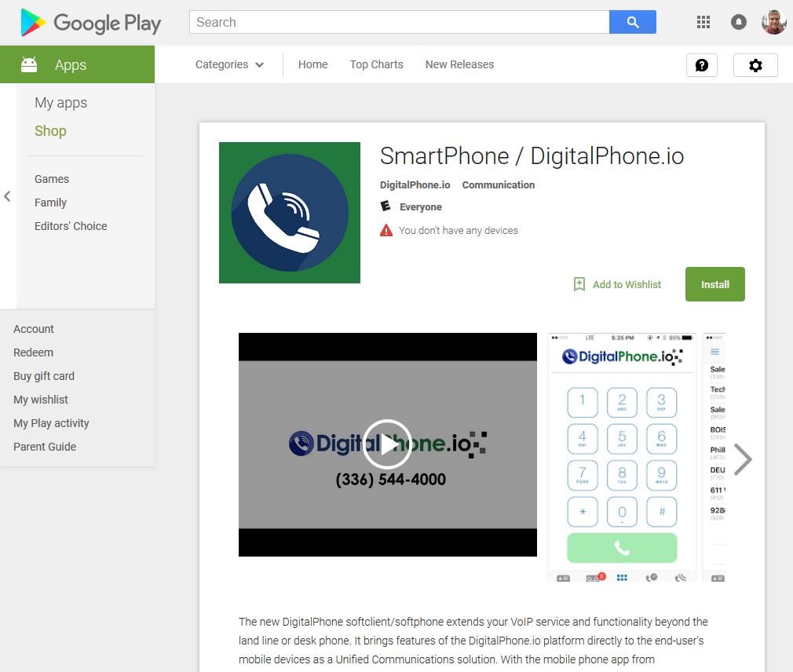Open the notifications bell icon

(x=738, y=22)
